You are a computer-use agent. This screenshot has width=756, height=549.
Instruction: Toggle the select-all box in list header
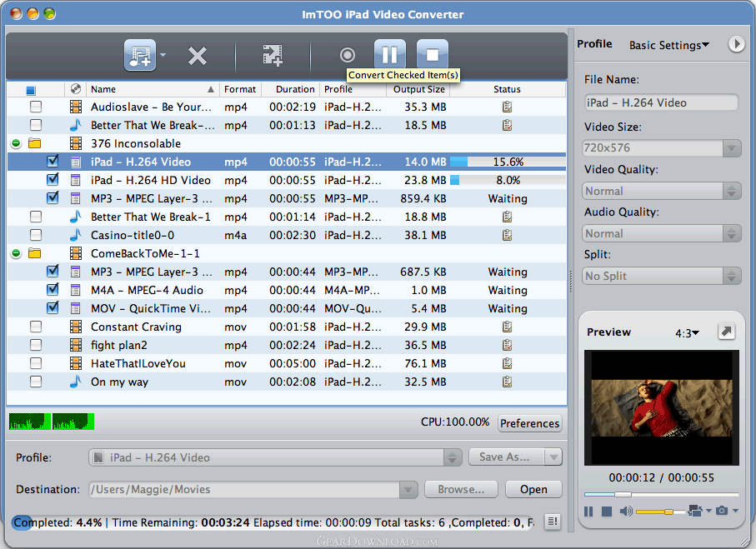point(30,90)
